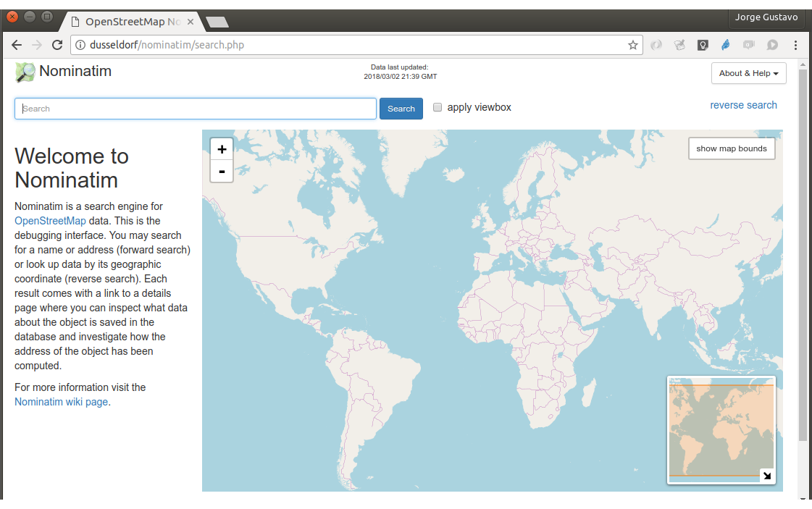Click the Nominatim magnifier logo
Viewport: 812px width, 509px height.
pos(25,72)
